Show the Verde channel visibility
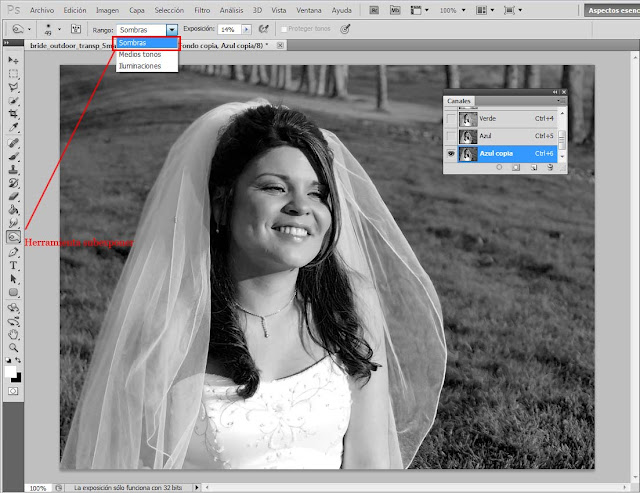The image size is (640, 493). click(x=451, y=119)
